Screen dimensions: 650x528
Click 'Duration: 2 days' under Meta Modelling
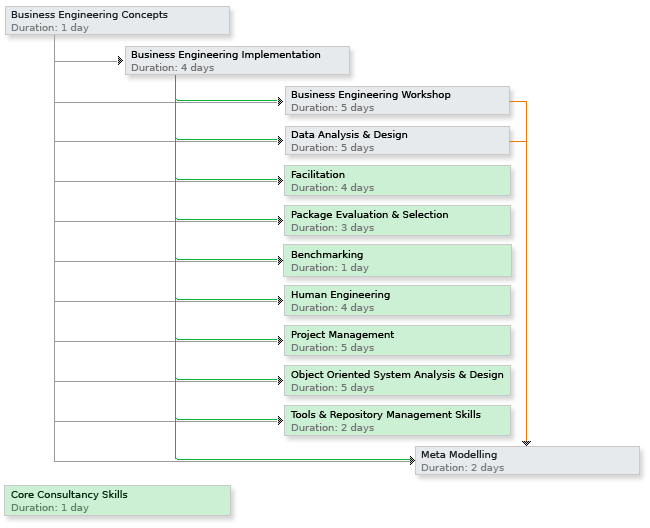tap(463, 467)
